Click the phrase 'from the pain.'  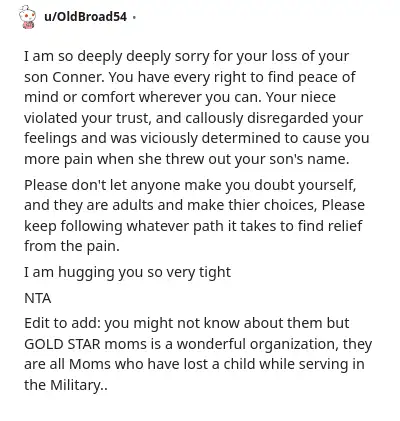tap(72, 246)
